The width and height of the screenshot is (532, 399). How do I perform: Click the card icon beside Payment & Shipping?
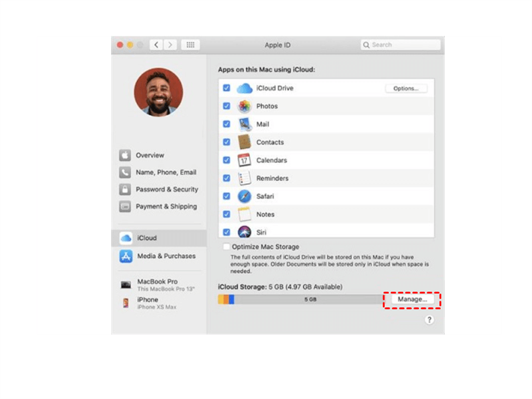pyautogui.click(x=125, y=206)
